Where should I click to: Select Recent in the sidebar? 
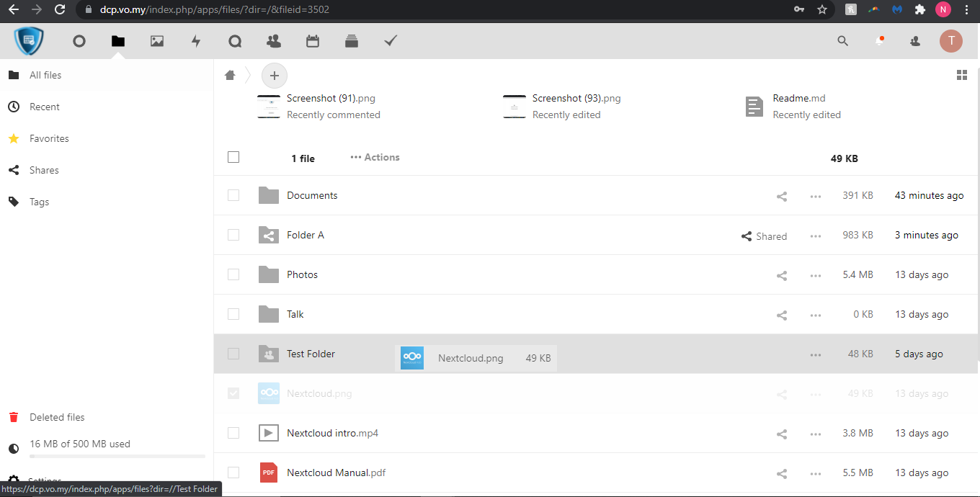coord(44,107)
